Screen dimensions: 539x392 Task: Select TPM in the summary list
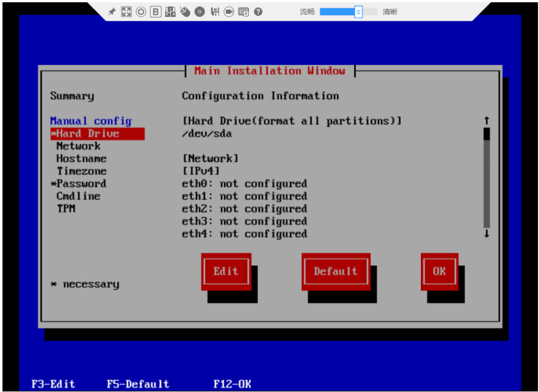[66, 209]
